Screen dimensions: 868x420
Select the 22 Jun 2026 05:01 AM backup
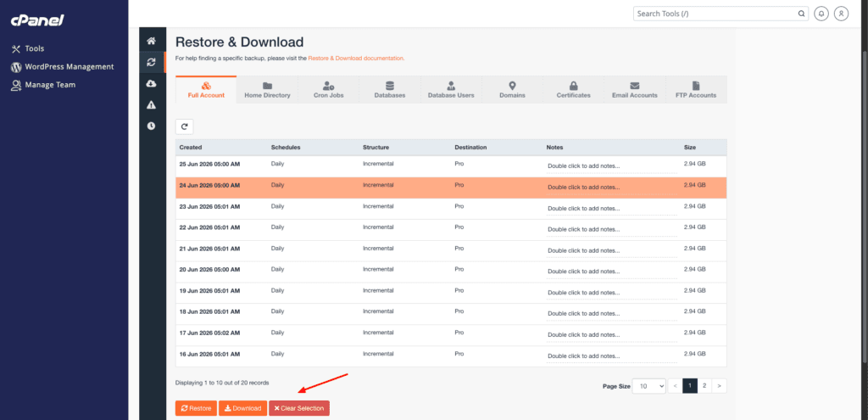[x=451, y=230]
